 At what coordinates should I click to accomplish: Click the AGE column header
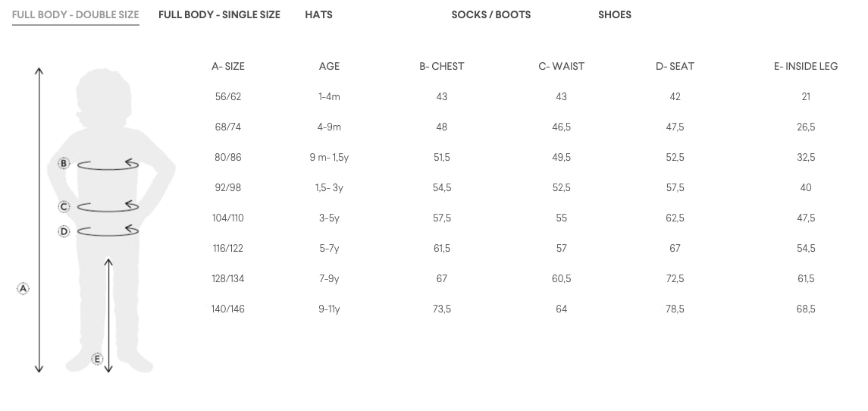[x=329, y=66]
